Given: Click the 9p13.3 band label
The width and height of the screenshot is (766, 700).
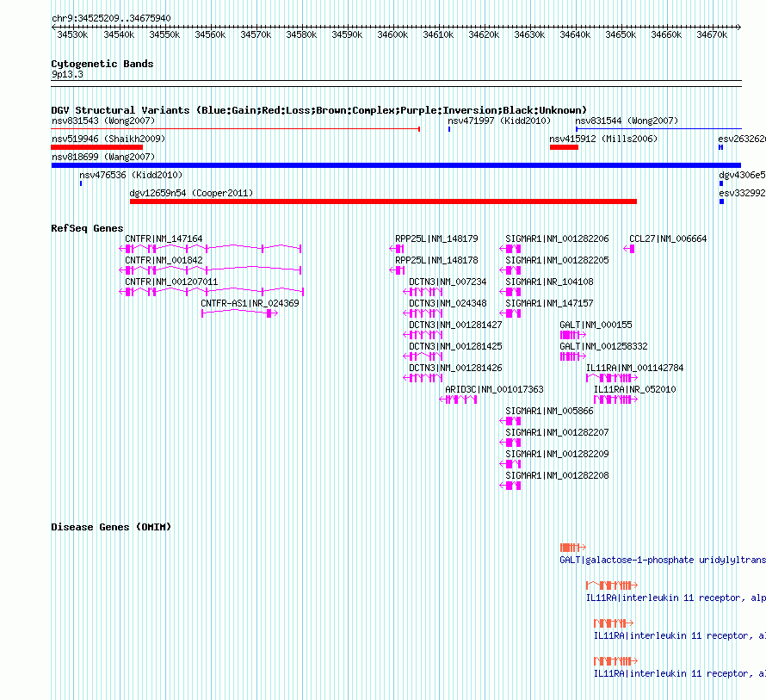Looking at the screenshot, I should (67, 74).
